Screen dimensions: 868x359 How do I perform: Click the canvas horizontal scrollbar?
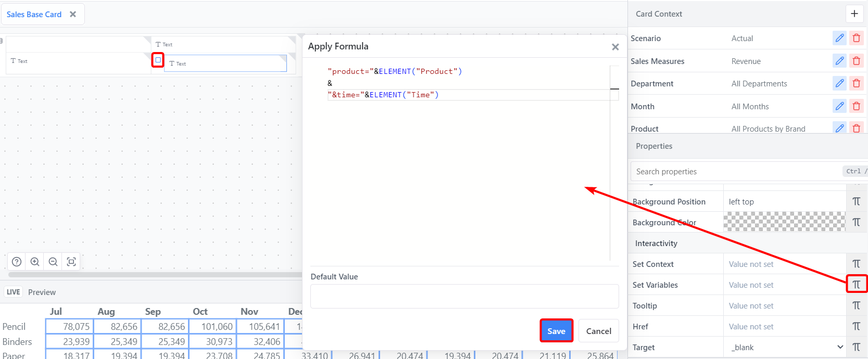point(155,274)
